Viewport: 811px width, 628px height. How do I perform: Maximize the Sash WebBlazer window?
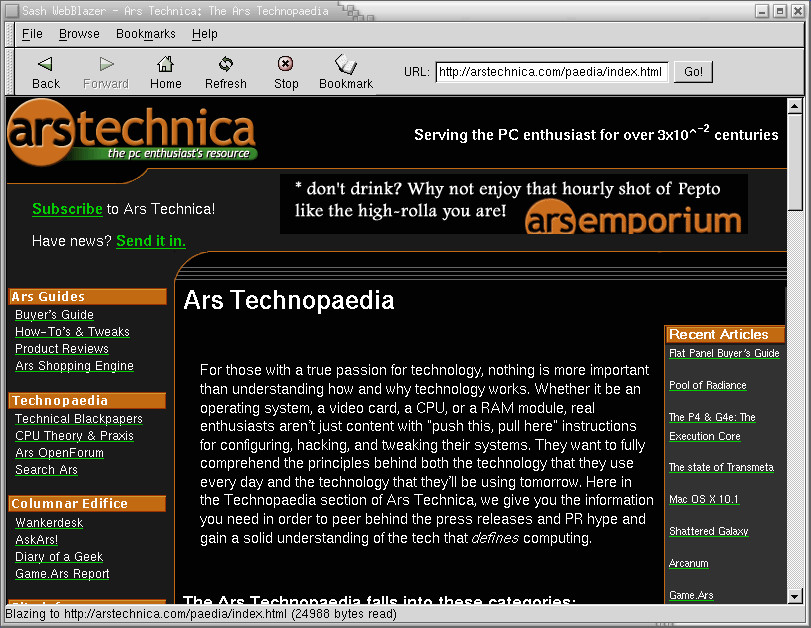(x=780, y=11)
